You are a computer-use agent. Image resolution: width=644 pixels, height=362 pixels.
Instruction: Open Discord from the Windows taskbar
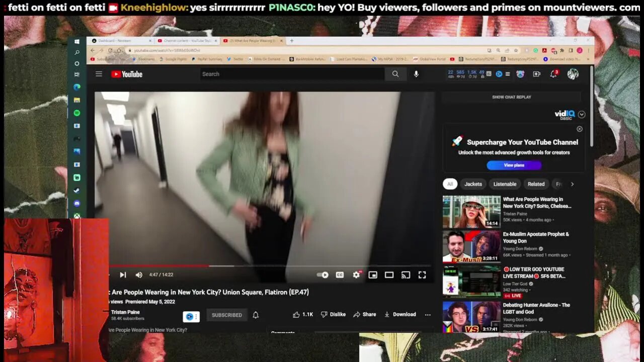tap(77, 204)
